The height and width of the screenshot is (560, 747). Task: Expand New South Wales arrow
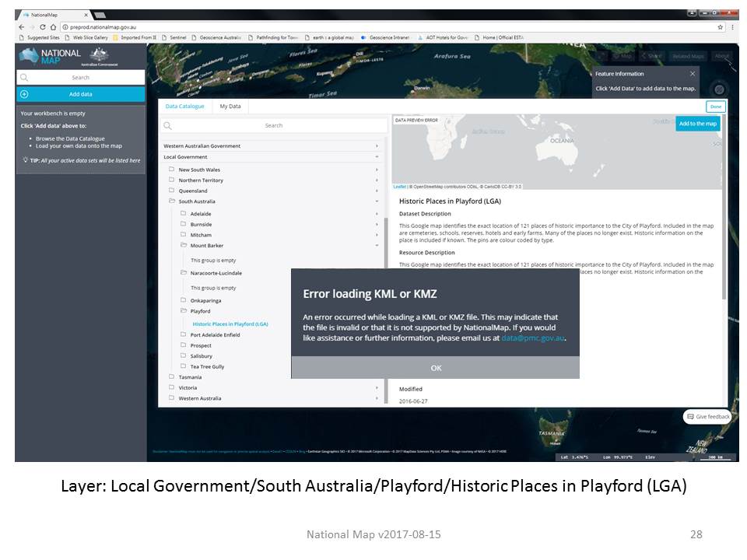(x=377, y=170)
